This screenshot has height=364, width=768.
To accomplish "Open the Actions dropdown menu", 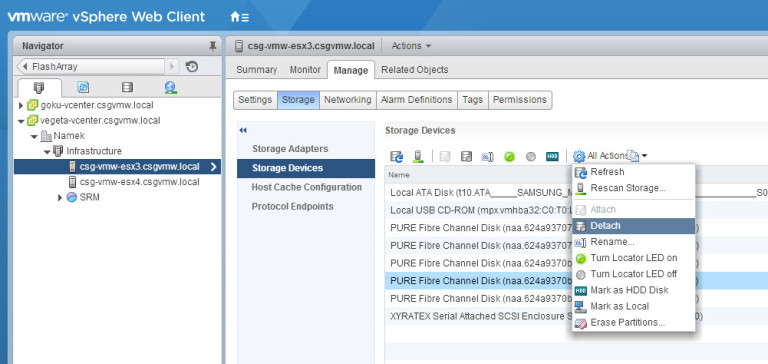I will coord(411,46).
